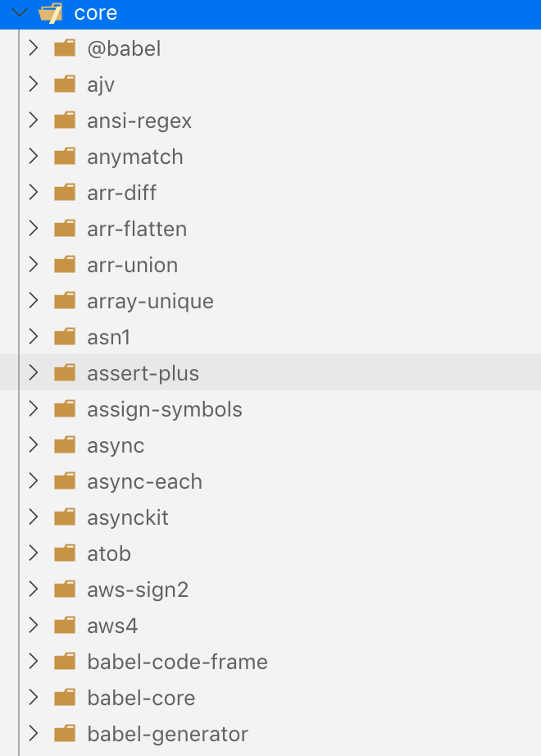
Task: Select the babel-generator folder name
Action: [x=168, y=734]
